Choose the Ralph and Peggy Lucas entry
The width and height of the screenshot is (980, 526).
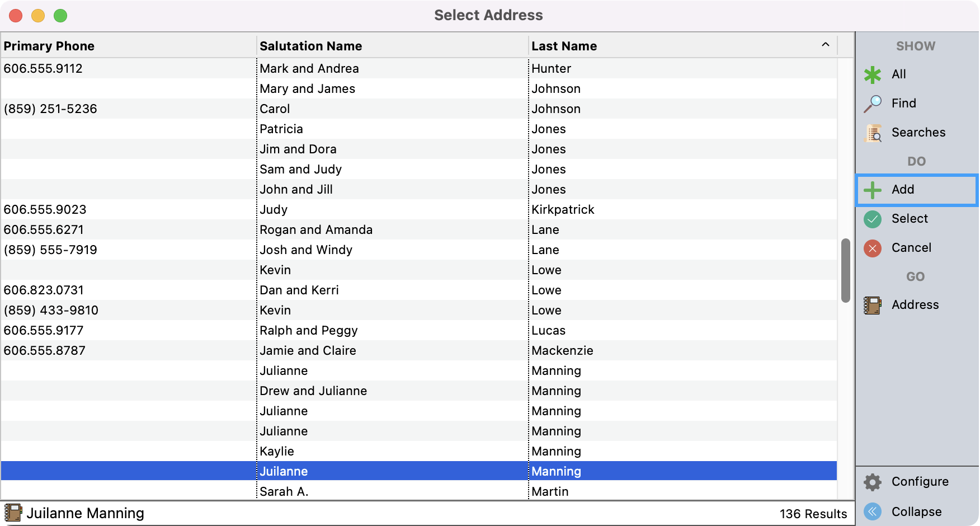click(x=392, y=331)
